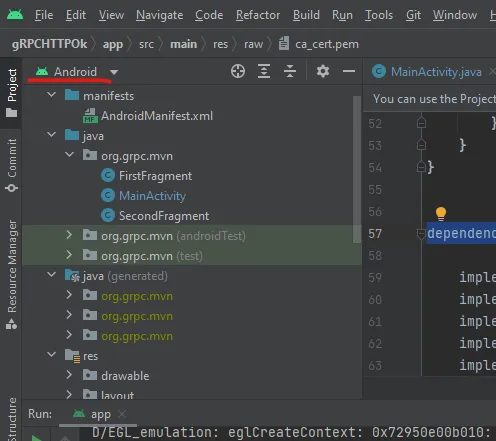Screen dimensions: 496x441
Task: Hide the Project panel with minus icon
Action: 349,71
